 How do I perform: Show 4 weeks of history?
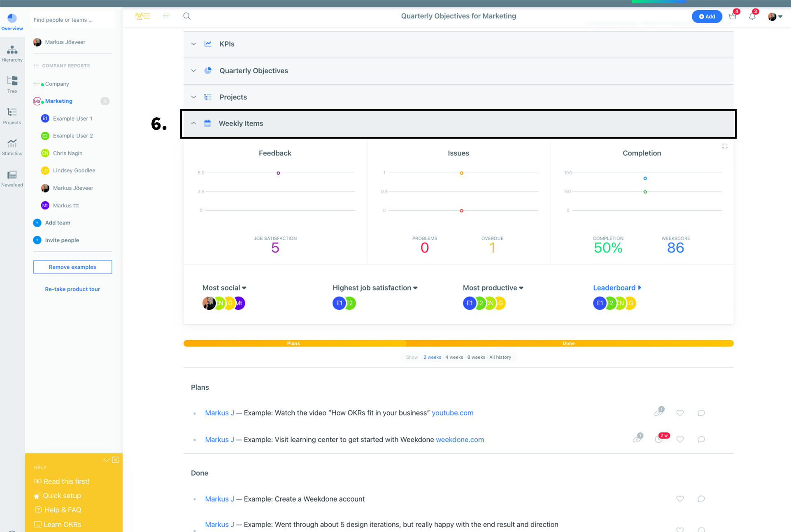pyautogui.click(x=454, y=357)
